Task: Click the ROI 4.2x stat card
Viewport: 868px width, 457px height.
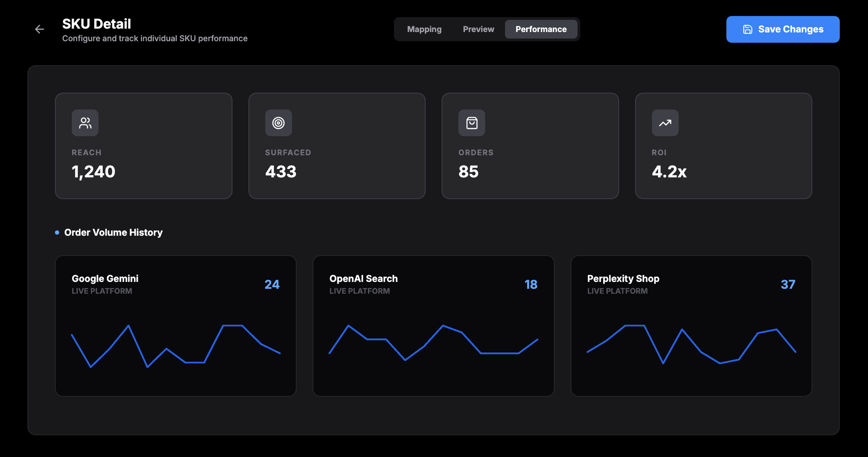Action: point(723,146)
